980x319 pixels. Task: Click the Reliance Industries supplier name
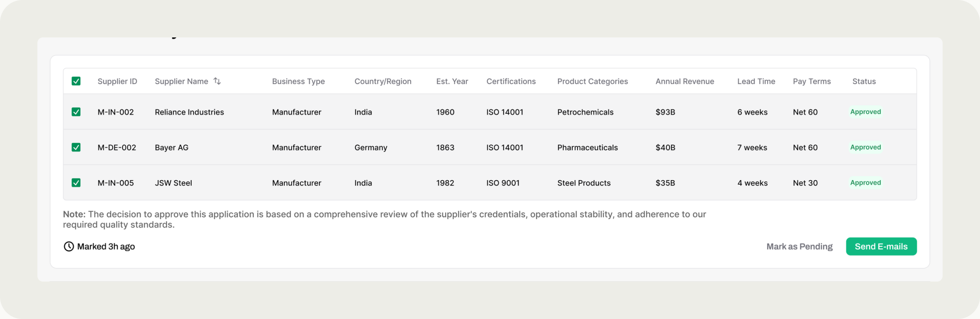(x=189, y=112)
